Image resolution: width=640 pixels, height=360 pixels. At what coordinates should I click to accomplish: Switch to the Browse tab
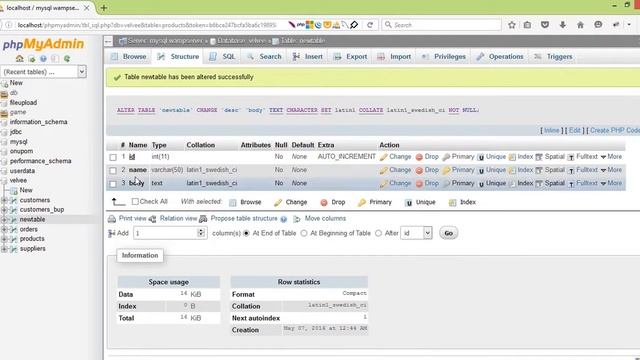click(x=128, y=57)
